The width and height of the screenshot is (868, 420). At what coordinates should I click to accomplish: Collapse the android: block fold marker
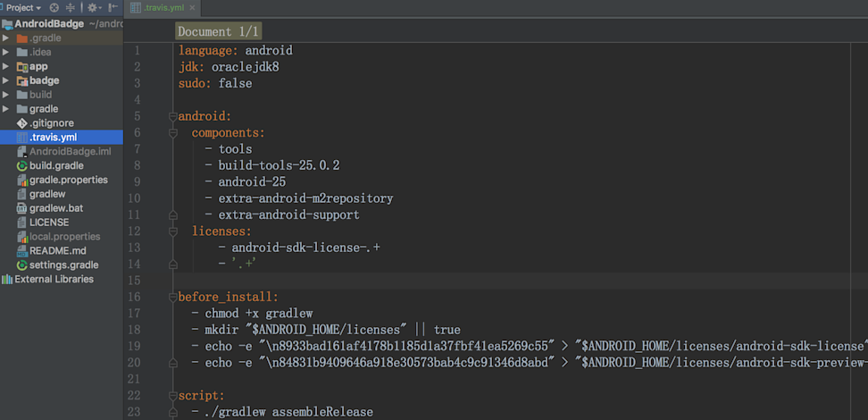pyautogui.click(x=172, y=116)
